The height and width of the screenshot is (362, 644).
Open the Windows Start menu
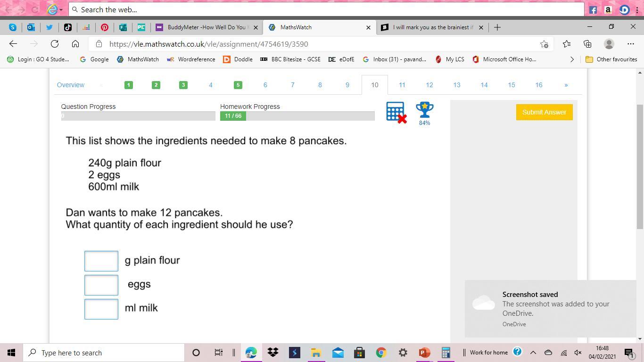11,353
